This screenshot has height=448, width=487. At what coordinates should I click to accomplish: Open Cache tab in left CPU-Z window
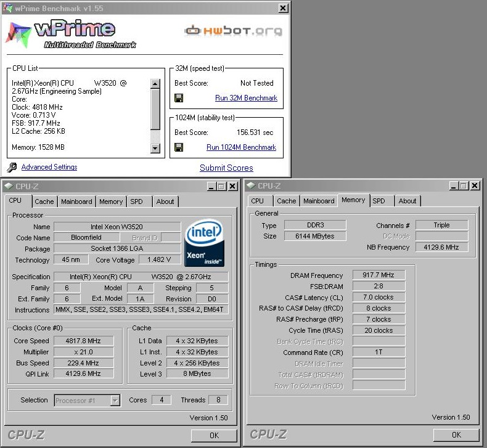(x=44, y=202)
